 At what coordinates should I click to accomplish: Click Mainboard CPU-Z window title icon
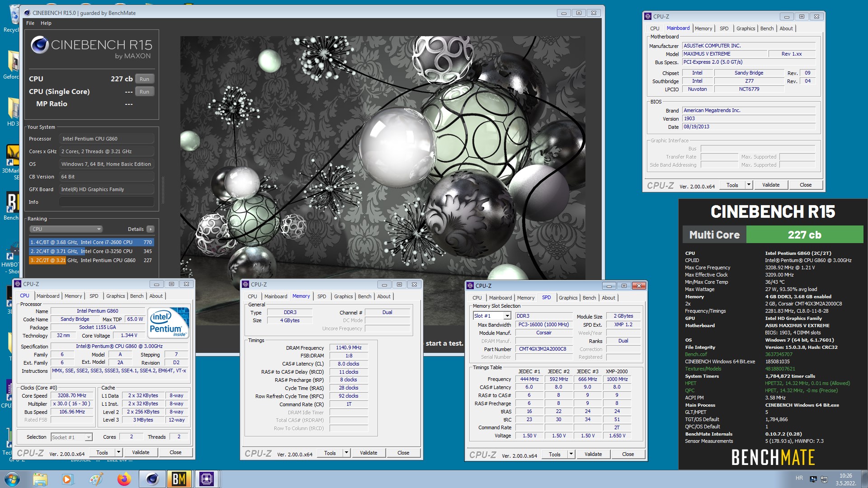(x=648, y=16)
